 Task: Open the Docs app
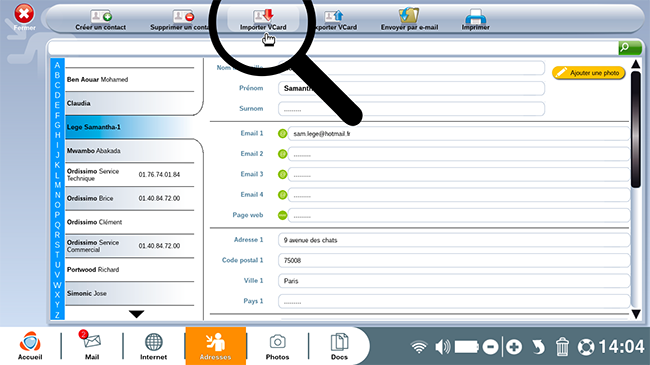(339, 346)
